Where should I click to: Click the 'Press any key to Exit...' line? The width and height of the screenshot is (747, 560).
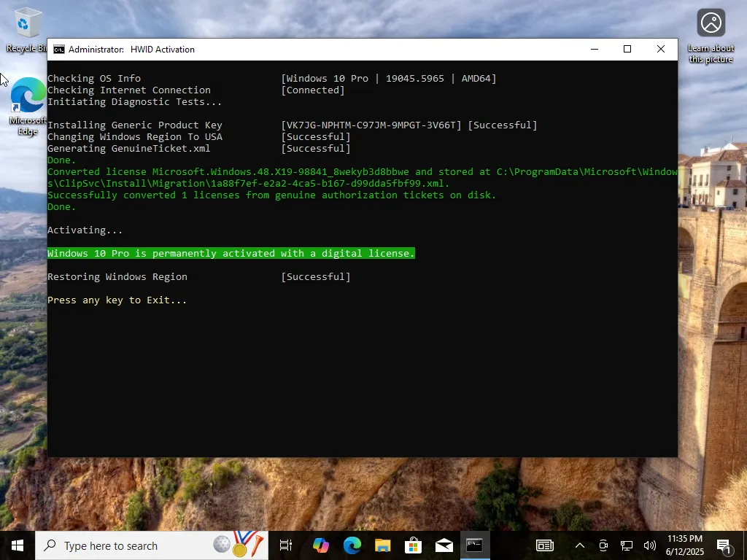pos(117,300)
